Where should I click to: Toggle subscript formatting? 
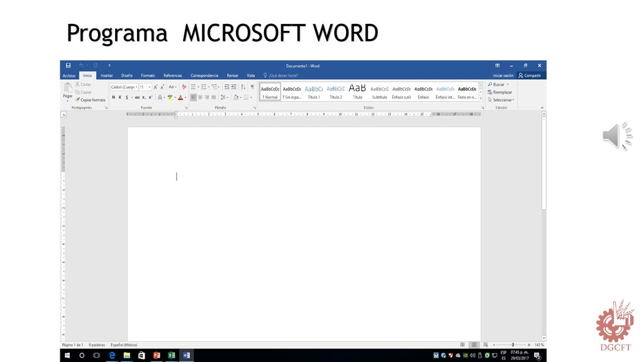point(144,97)
